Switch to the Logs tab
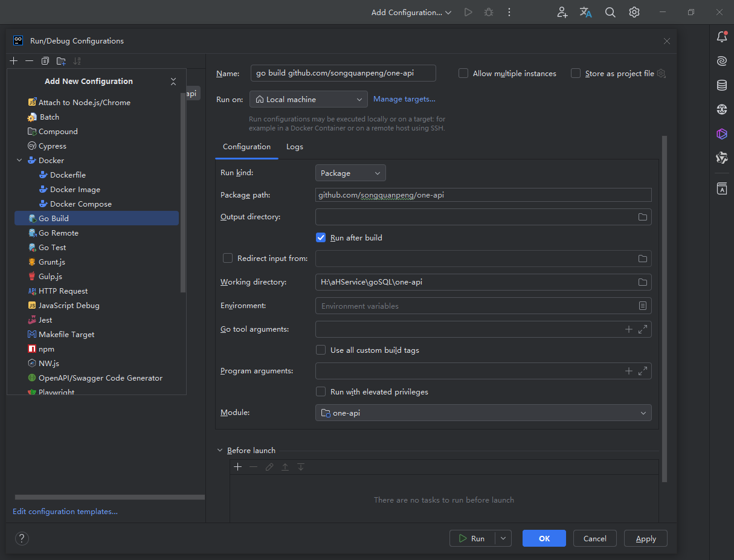This screenshot has height=560, width=734. 294,147
